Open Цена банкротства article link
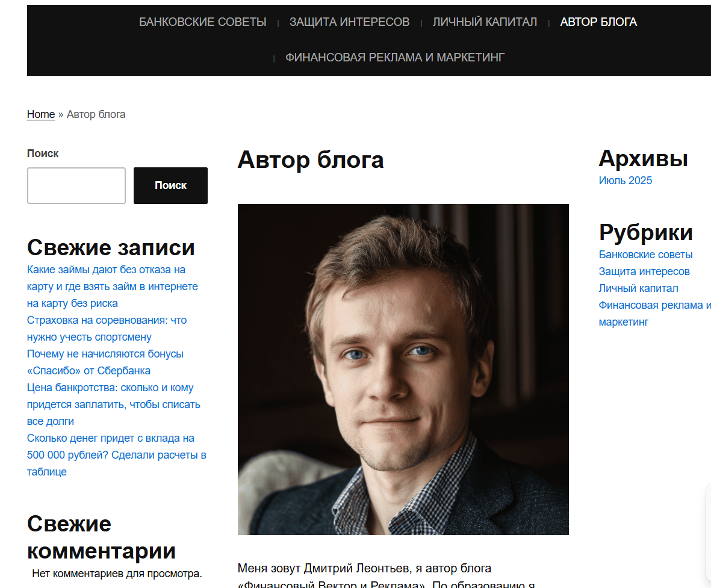Screen dimensions: 711x588 pyautogui.click(x=113, y=404)
